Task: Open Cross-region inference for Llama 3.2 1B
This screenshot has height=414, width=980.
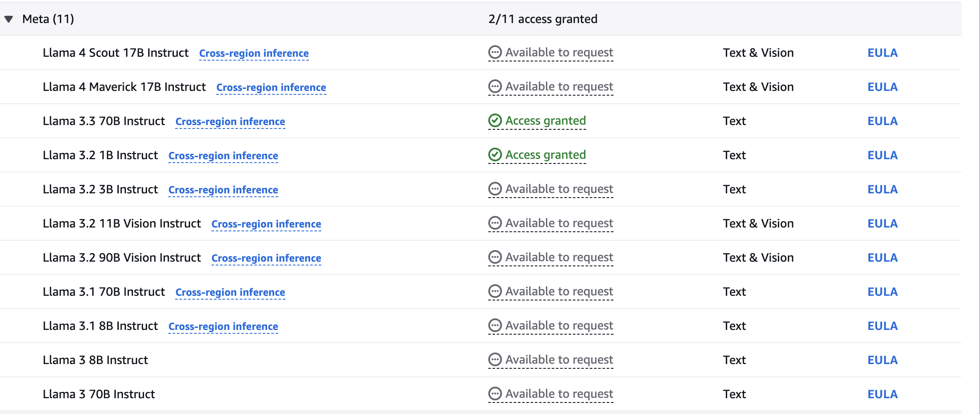Action: (223, 156)
